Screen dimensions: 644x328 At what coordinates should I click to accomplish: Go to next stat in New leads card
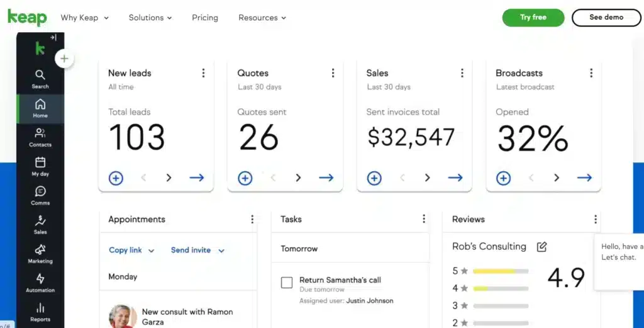click(169, 178)
